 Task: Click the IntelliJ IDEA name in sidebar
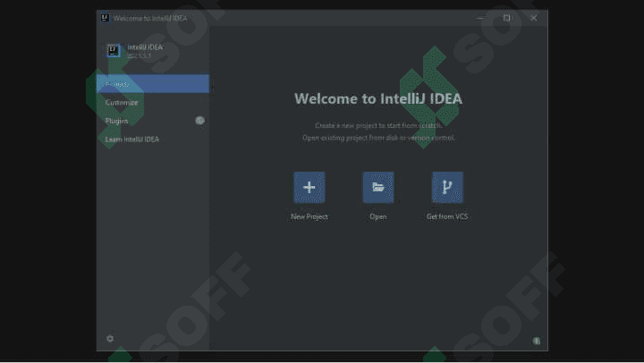coord(145,46)
